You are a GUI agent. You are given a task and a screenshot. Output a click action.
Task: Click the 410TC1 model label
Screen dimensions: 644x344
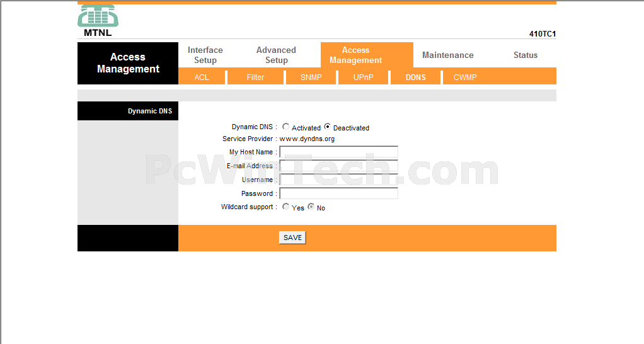[x=542, y=33]
